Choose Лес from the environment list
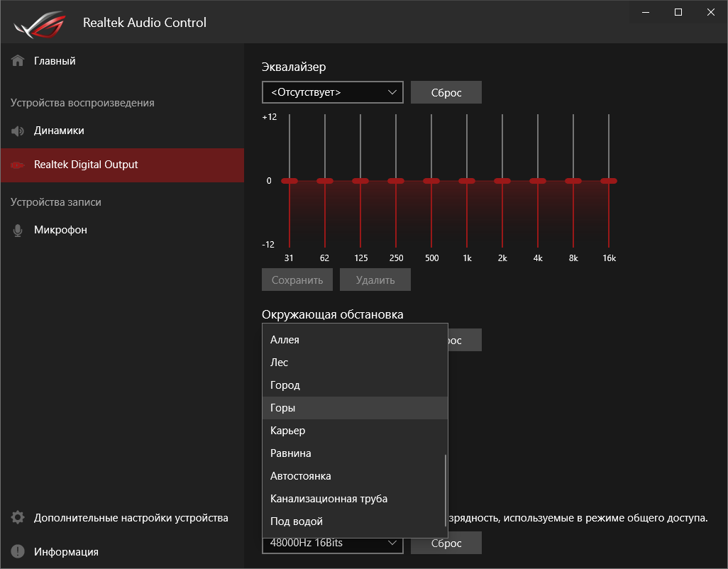Viewport: 728px width, 569px height. point(355,363)
